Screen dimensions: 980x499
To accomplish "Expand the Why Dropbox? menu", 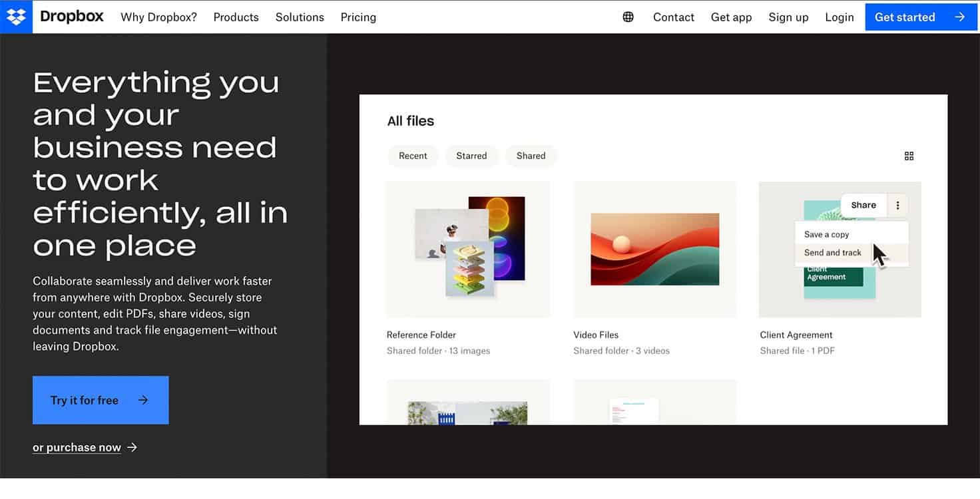I will (x=158, y=17).
